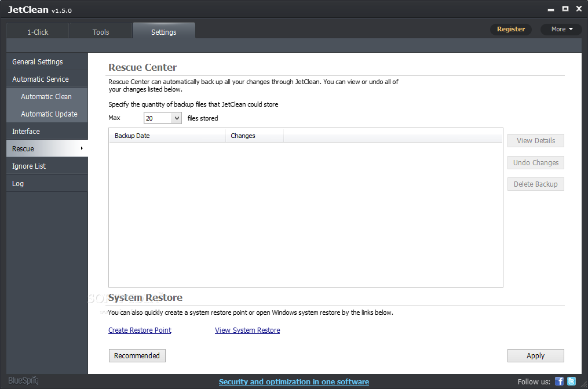Minimize the JetClean window
Viewport: 588px width, 389px height.
coord(551,9)
